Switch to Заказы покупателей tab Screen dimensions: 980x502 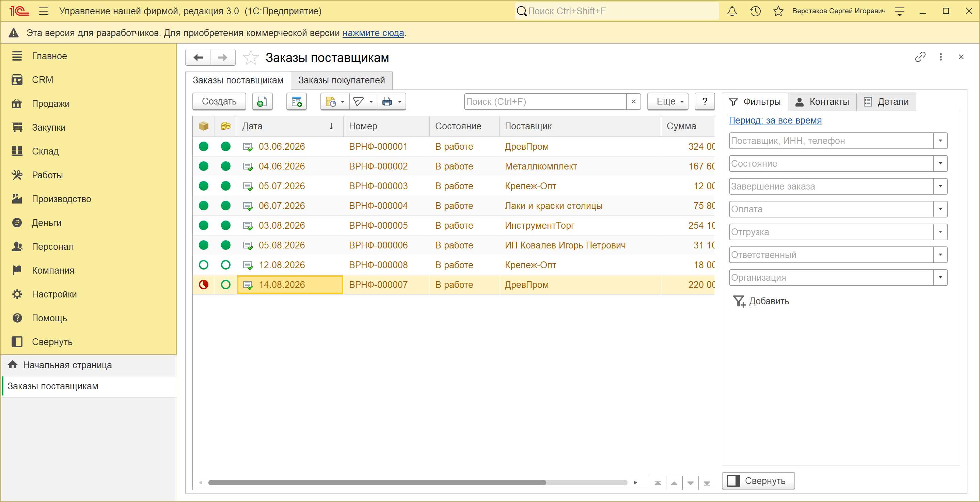click(341, 80)
